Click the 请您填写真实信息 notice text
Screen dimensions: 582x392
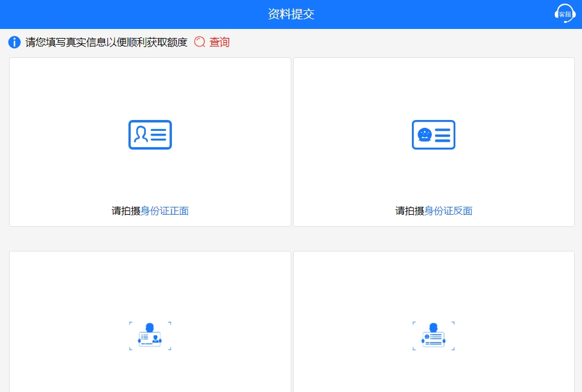[x=106, y=42]
